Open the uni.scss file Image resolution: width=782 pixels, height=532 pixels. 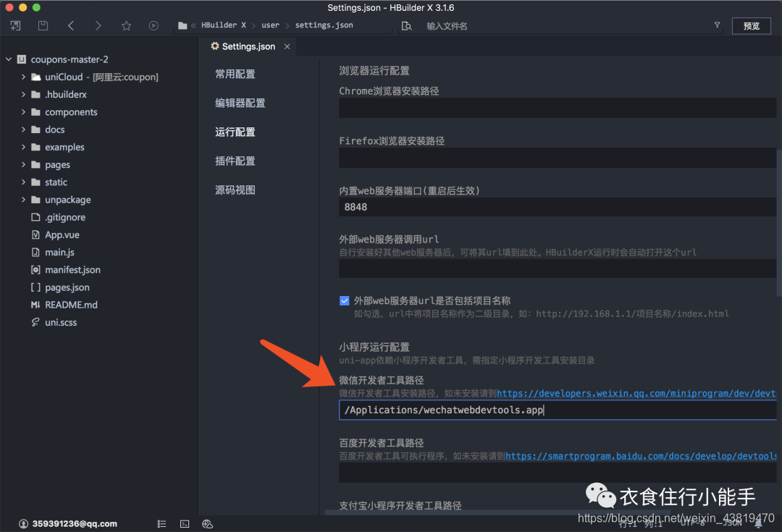coord(54,322)
